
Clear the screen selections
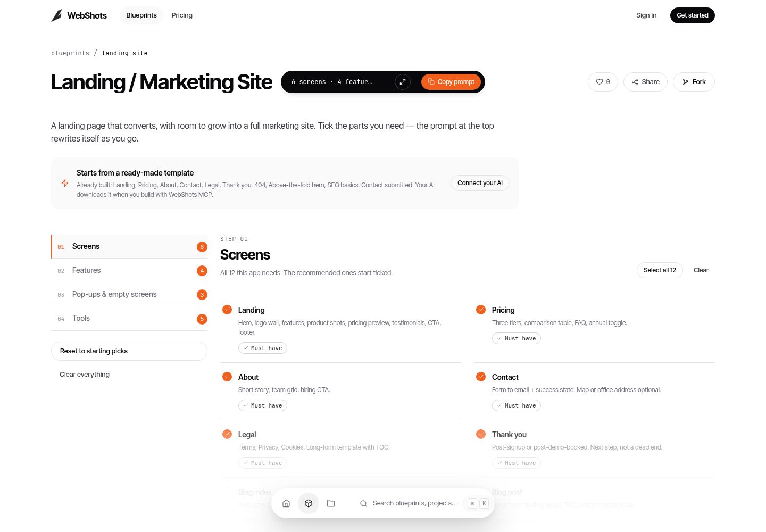click(701, 270)
